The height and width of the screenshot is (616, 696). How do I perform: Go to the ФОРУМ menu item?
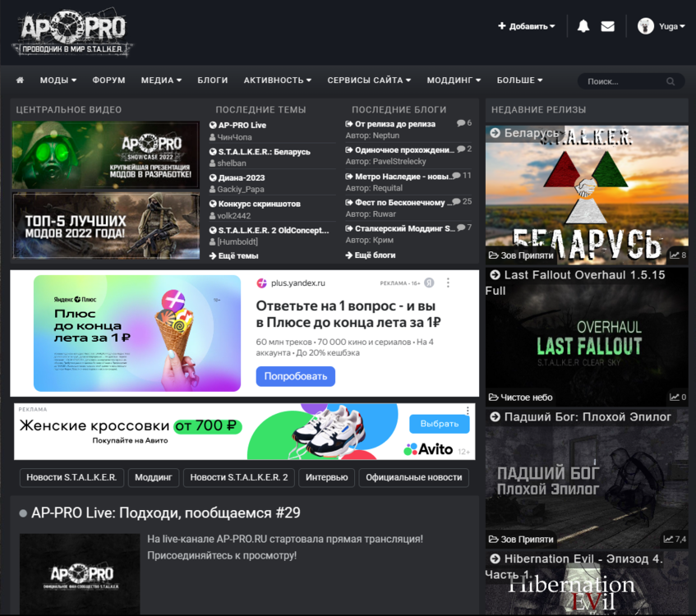pyautogui.click(x=108, y=80)
